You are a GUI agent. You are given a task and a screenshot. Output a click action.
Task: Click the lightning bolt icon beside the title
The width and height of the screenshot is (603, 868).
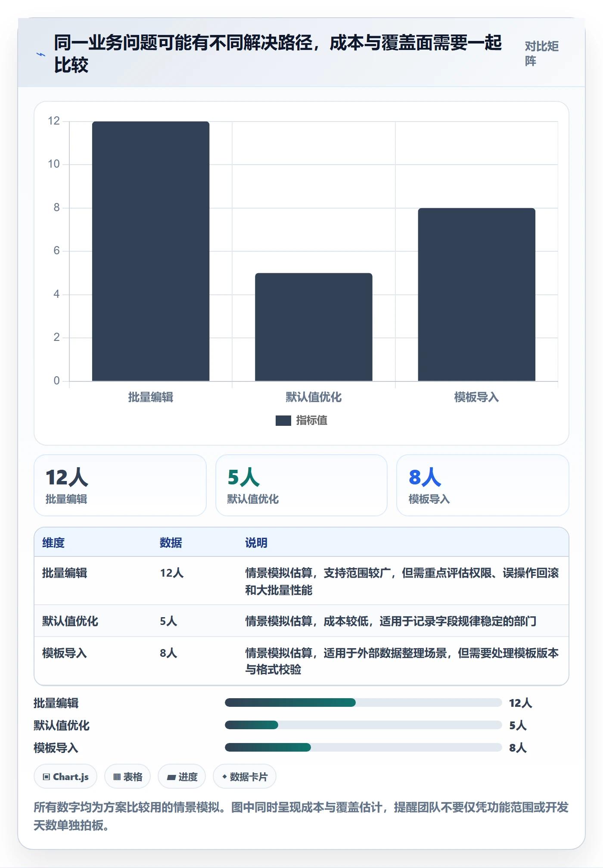[x=41, y=54]
